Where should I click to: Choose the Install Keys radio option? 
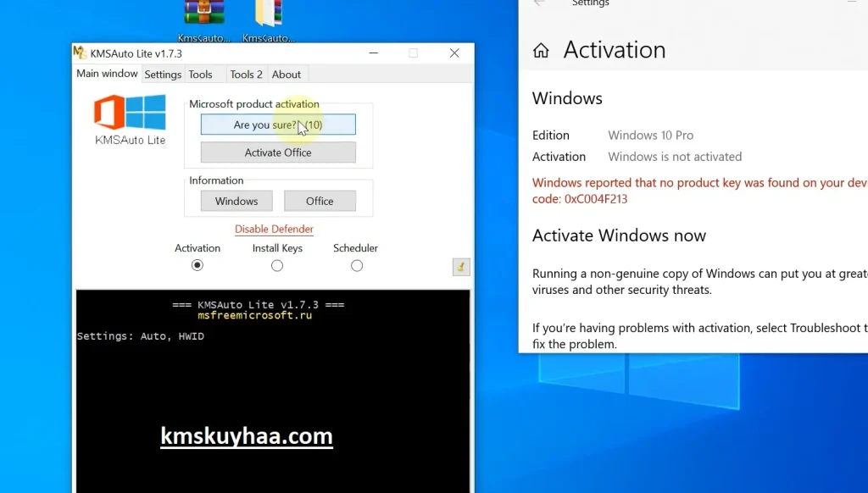click(x=277, y=265)
